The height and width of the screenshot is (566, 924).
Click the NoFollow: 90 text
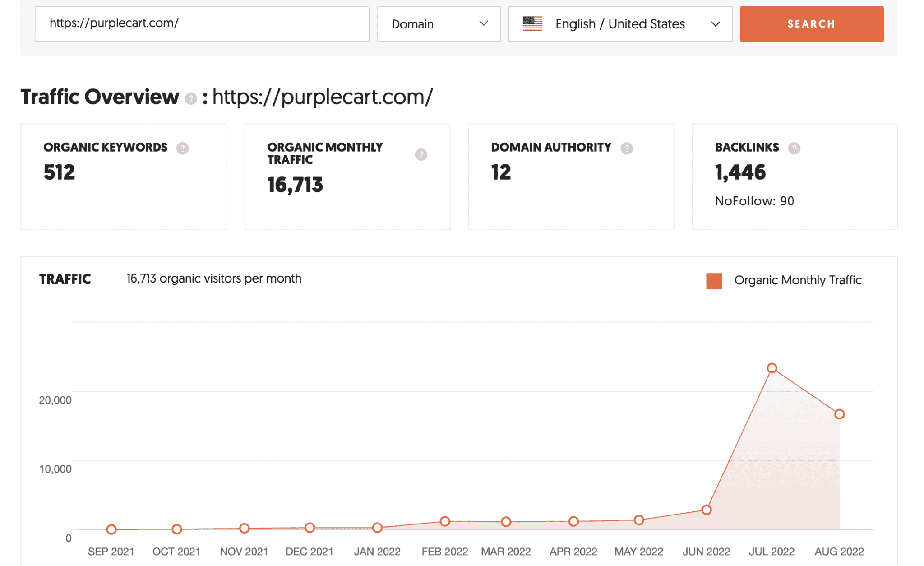[754, 201]
